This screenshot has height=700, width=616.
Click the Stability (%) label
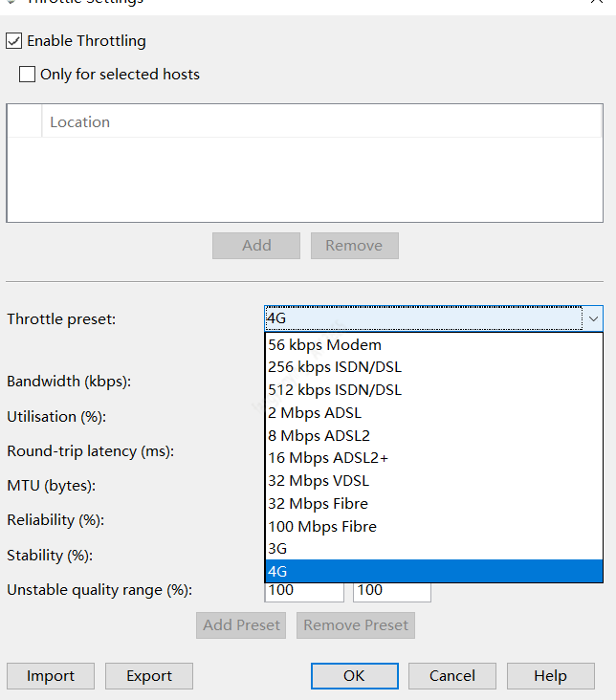point(50,556)
